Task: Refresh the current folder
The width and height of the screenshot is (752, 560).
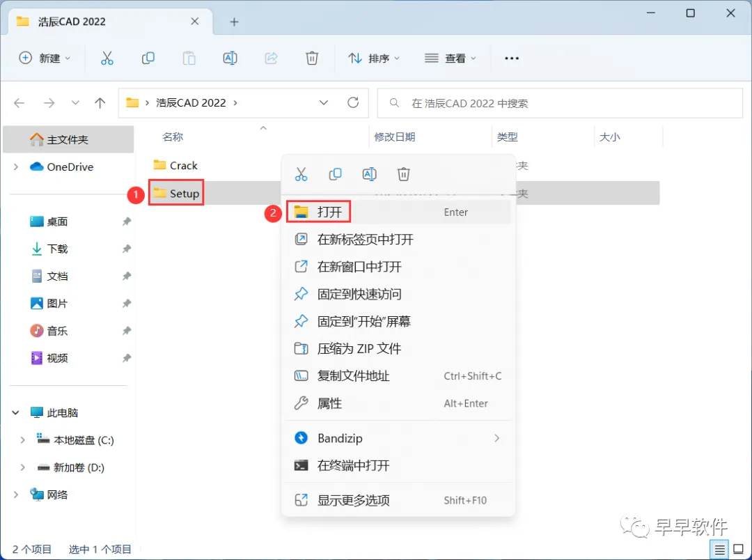Action: [x=353, y=102]
